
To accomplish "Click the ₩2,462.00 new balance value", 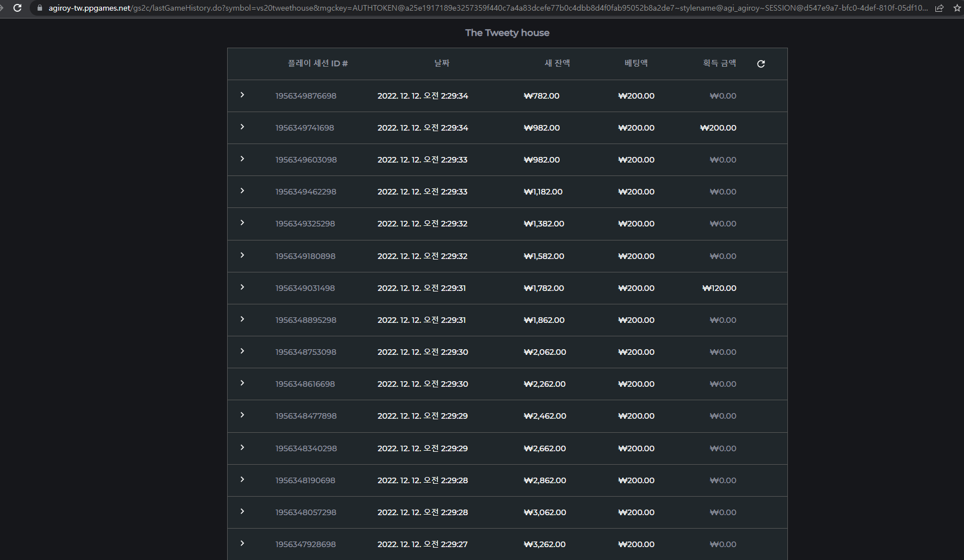I will [x=545, y=416].
